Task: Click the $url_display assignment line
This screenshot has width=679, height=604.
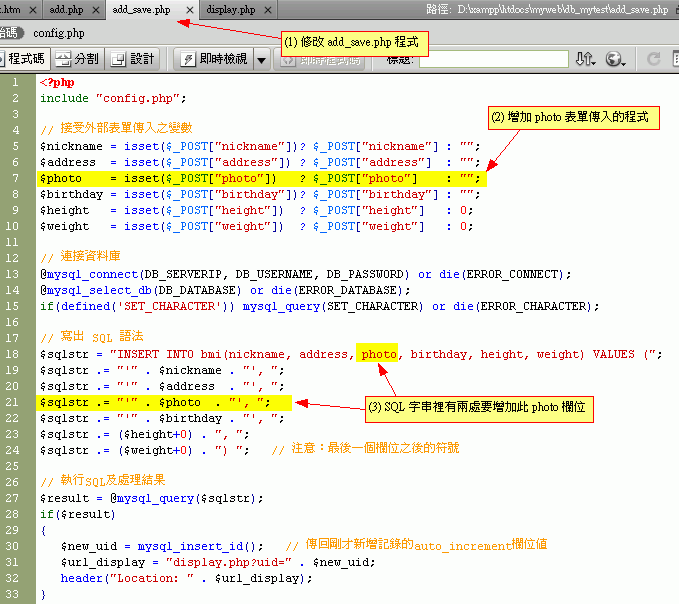Action: coord(218,563)
